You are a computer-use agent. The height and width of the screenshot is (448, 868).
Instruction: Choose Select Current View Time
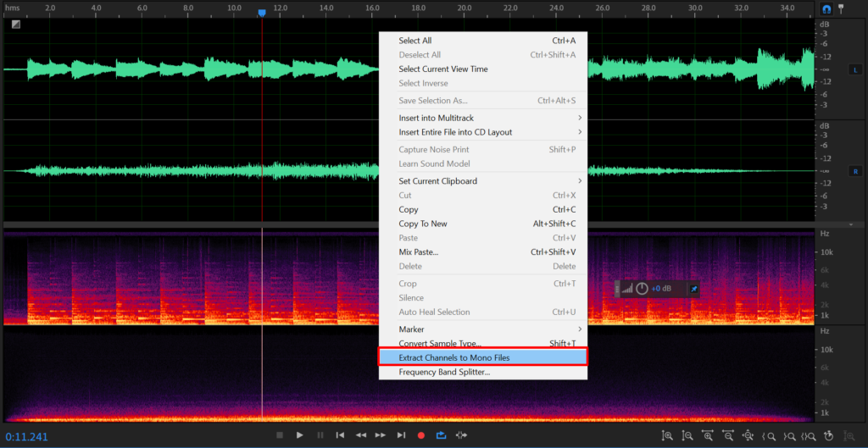tap(482, 69)
